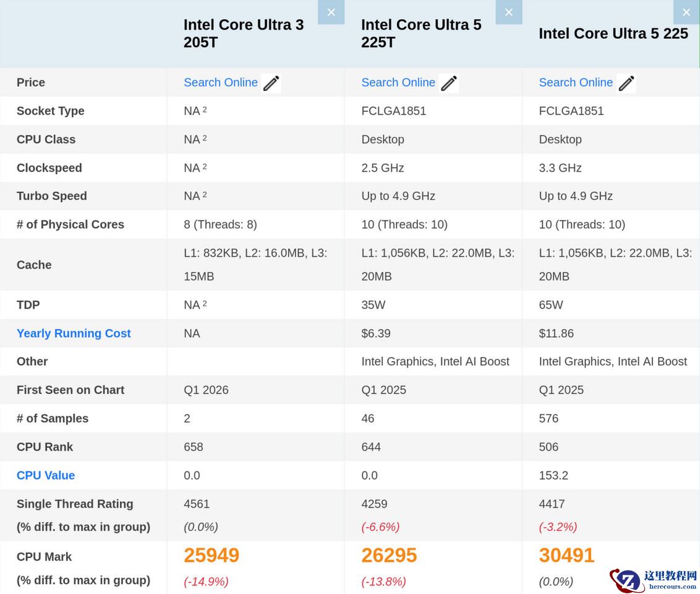Click pencil edit icon for Ultra 5 225T price
This screenshot has height=594, width=700.
click(449, 84)
